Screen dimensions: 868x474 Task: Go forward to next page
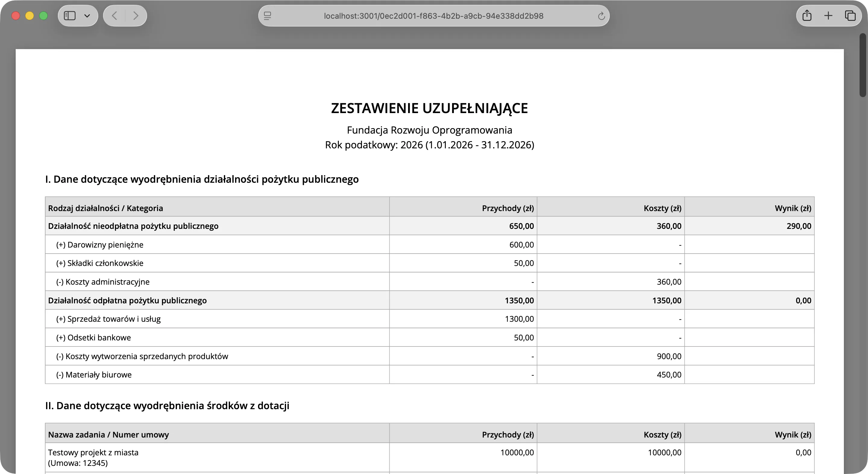pyautogui.click(x=135, y=16)
